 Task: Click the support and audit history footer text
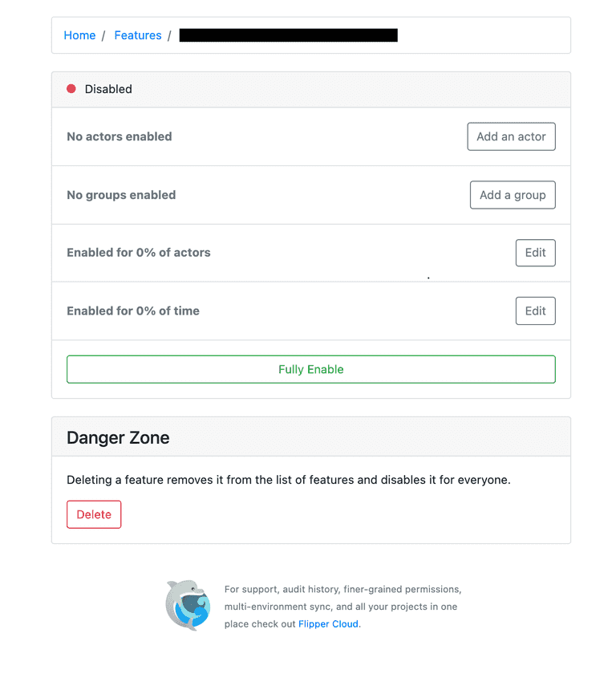click(x=343, y=607)
